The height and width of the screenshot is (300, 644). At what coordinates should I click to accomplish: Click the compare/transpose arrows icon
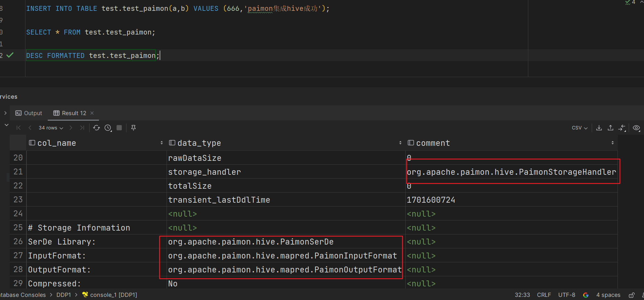(x=622, y=128)
